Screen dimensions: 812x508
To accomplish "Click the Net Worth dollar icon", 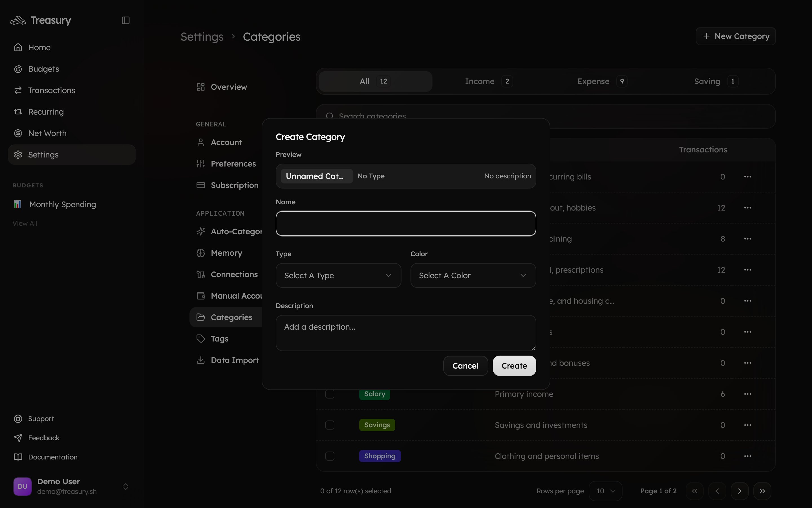I will tap(18, 133).
